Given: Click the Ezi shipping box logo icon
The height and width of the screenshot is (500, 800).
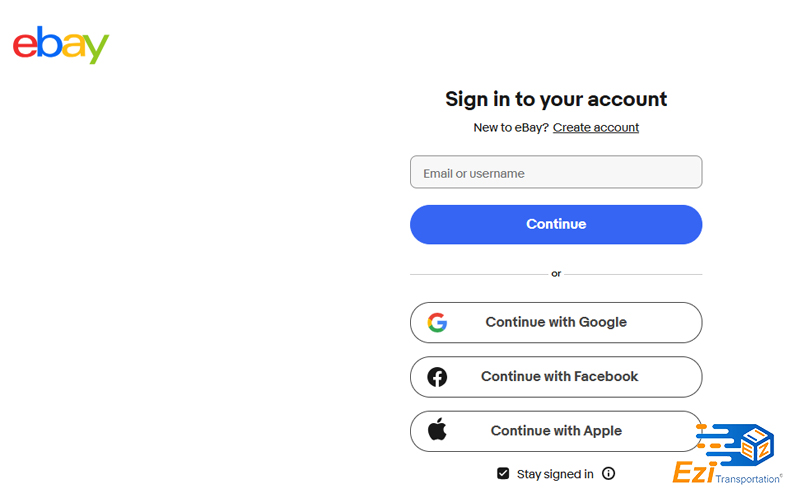Looking at the screenshot, I should click(735, 444).
